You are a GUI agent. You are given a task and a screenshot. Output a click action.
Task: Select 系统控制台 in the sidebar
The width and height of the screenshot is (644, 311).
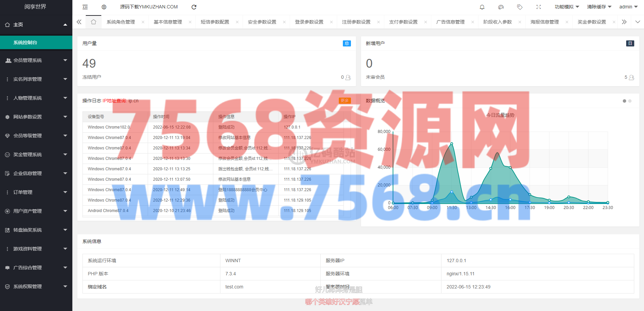[36, 42]
